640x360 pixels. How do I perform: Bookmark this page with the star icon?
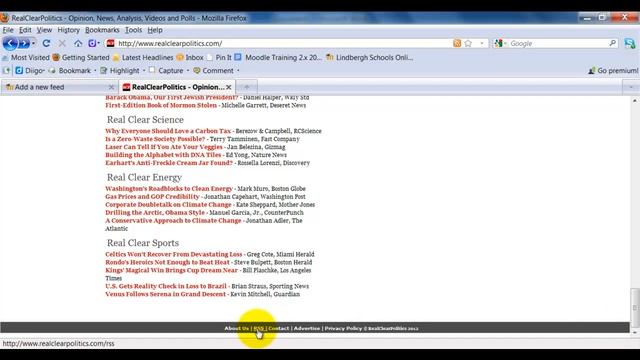pos(468,43)
